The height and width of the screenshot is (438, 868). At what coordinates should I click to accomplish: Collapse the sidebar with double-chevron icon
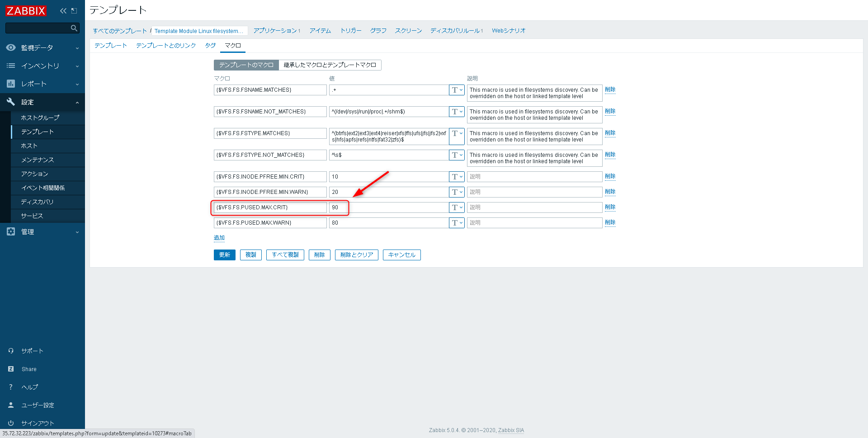tap(63, 10)
